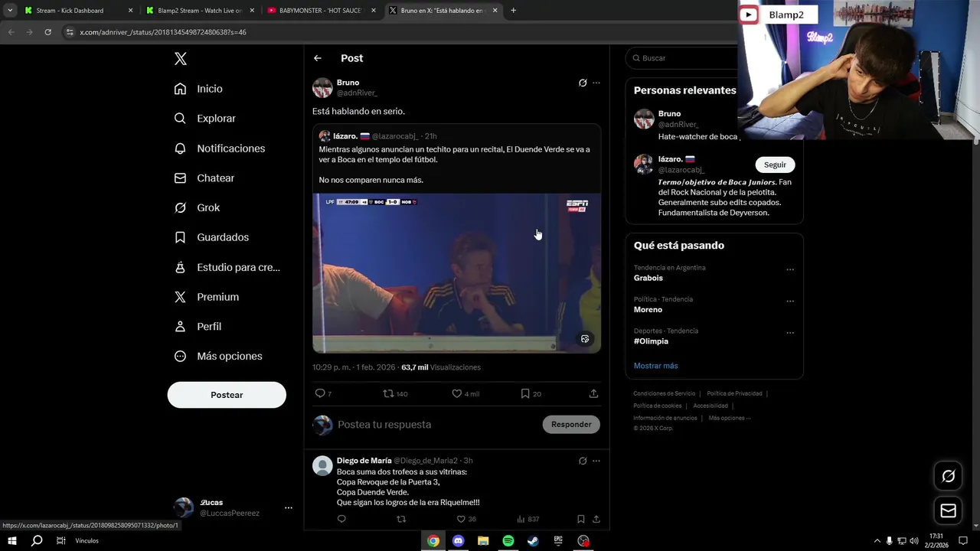This screenshot has width=980, height=551.
Task: Like Diego de María's reply
Action: pos(466,519)
